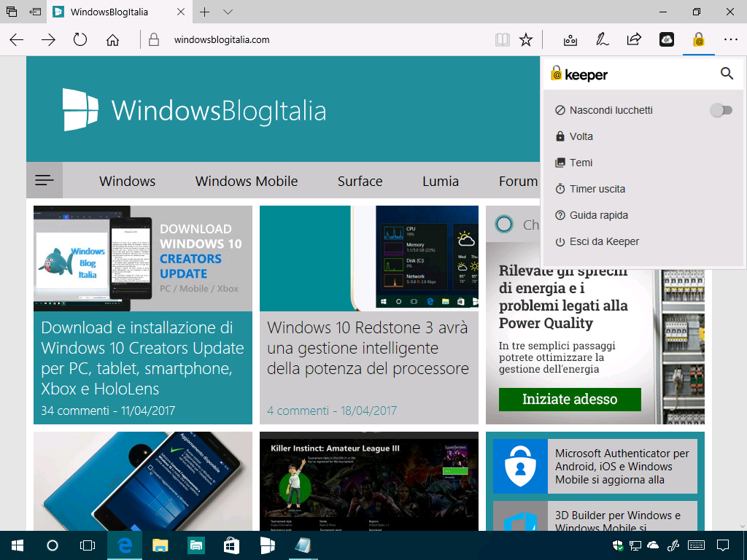Click the OneDrive tray cloud icon
The width and height of the screenshot is (747, 560).
pos(652,545)
